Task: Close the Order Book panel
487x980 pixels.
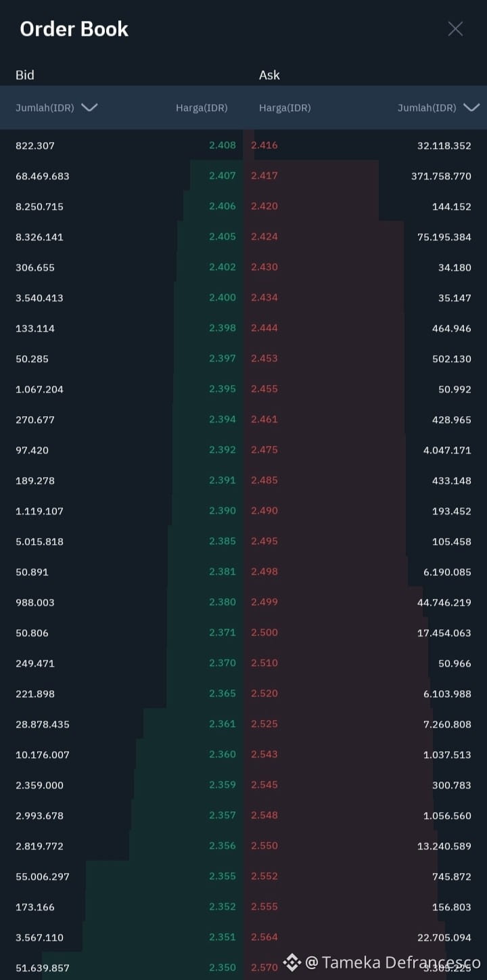Action: pos(455,28)
